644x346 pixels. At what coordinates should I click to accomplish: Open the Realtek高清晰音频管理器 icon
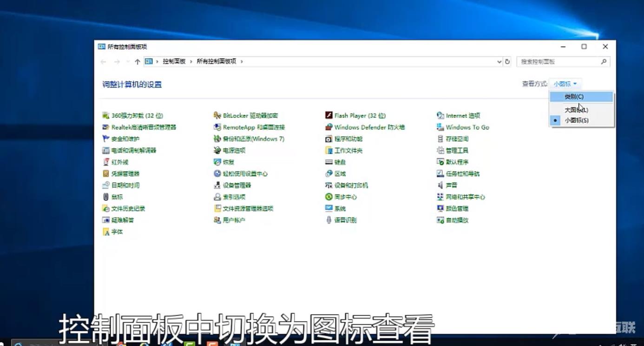(x=106, y=127)
